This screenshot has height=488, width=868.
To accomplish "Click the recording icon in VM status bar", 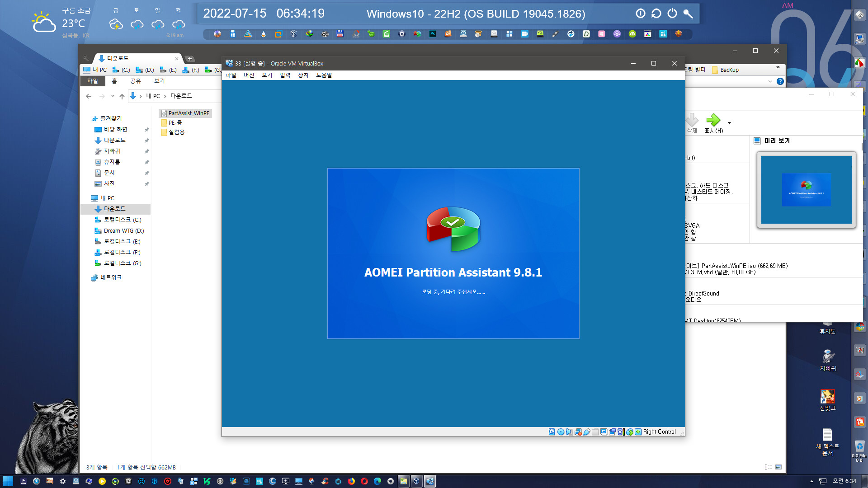I will click(x=612, y=432).
